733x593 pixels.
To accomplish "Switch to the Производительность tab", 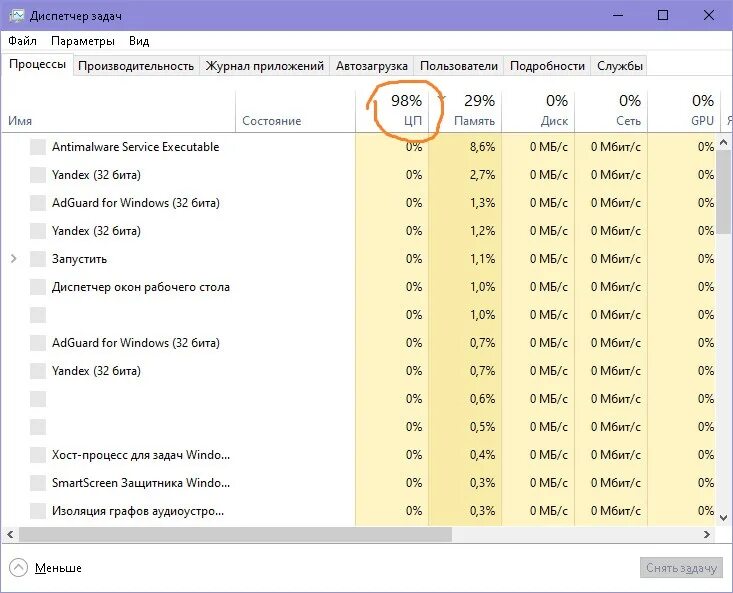I will [136, 66].
